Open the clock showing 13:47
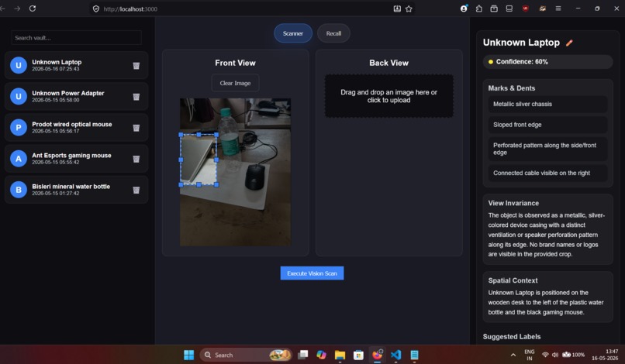Screen dimensions: 625x364 click(605, 355)
